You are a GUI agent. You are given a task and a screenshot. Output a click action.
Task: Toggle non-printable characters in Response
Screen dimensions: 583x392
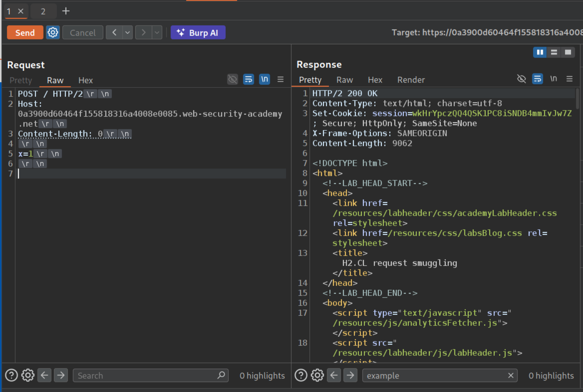553,79
